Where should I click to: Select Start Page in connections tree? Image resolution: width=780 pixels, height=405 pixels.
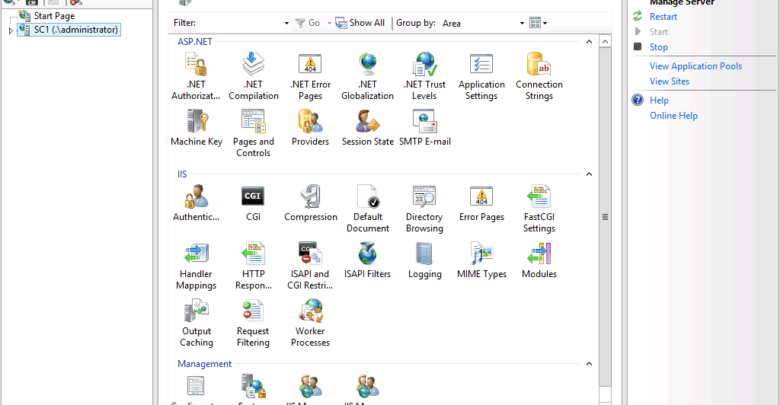pyautogui.click(x=54, y=16)
